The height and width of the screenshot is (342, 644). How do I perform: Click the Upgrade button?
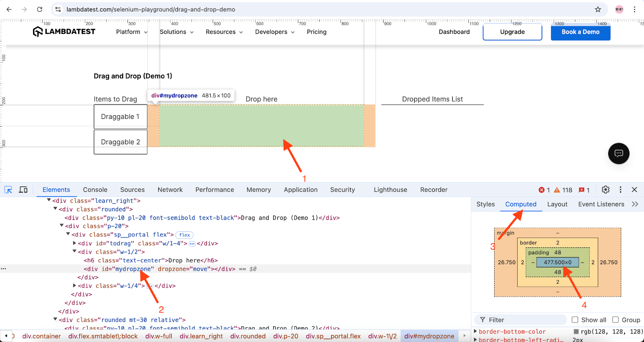tap(512, 32)
